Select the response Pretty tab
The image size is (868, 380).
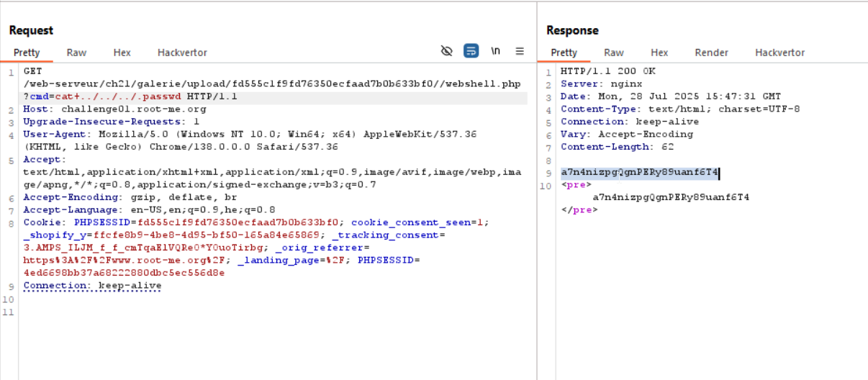click(564, 53)
